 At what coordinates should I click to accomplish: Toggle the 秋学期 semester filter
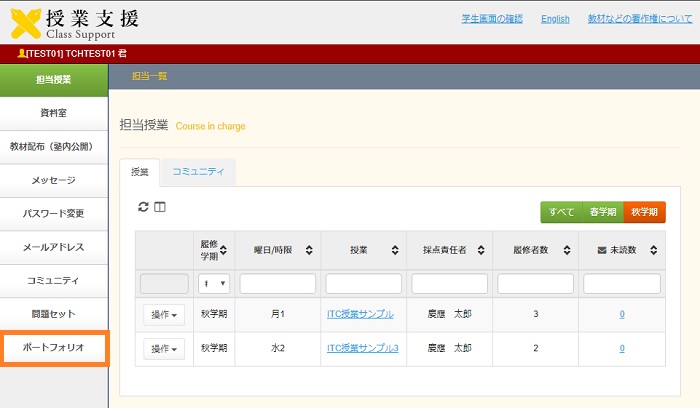644,212
